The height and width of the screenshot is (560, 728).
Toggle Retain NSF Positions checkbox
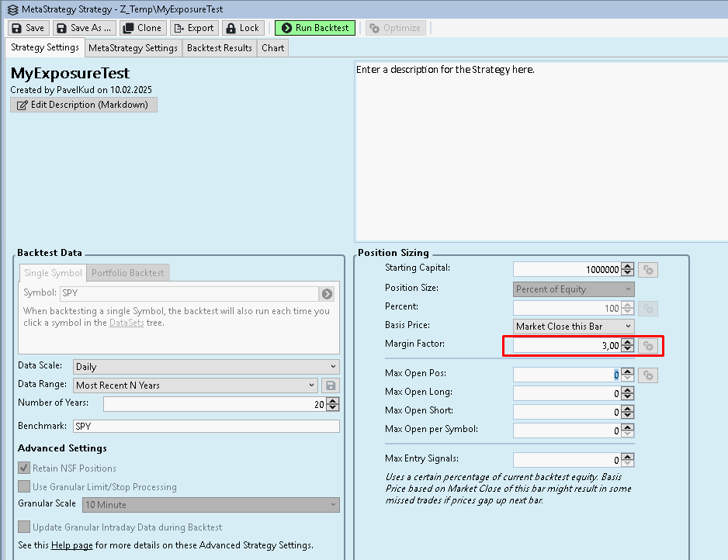(24, 468)
